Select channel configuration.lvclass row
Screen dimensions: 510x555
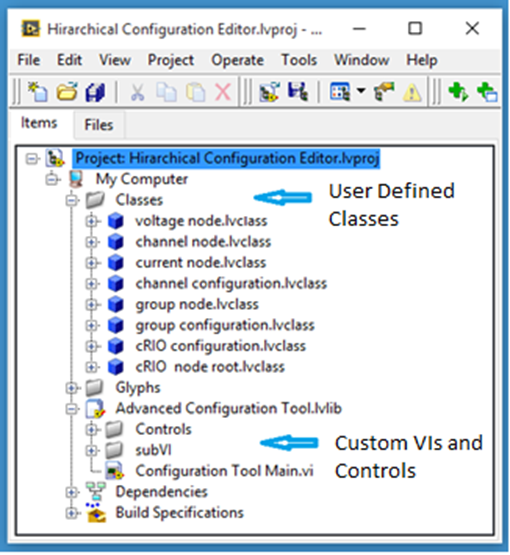(x=231, y=284)
